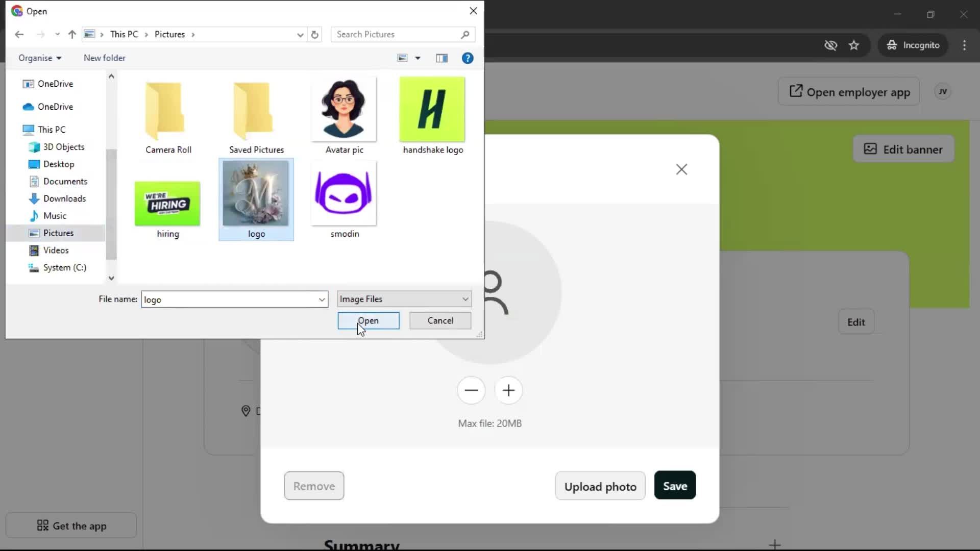Go back with the dialog's back arrow

pyautogui.click(x=19, y=34)
